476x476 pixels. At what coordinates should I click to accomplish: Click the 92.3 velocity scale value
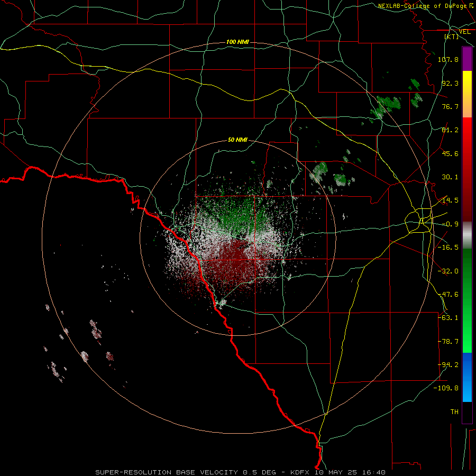coord(450,83)
